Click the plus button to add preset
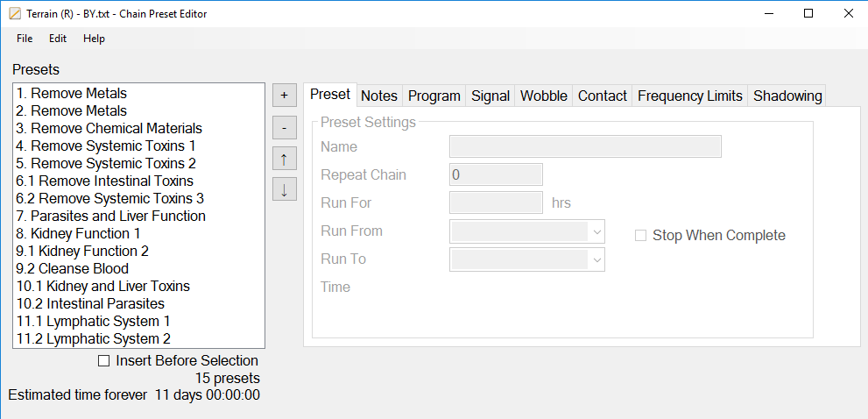The width and height of the screenshot is (868, 419). pos(284,95)
